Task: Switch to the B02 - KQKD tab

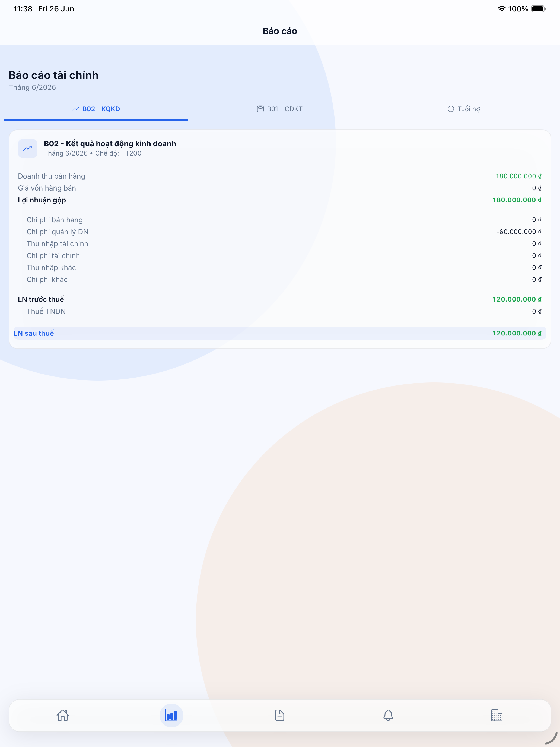Action: [x=96, y=109]
